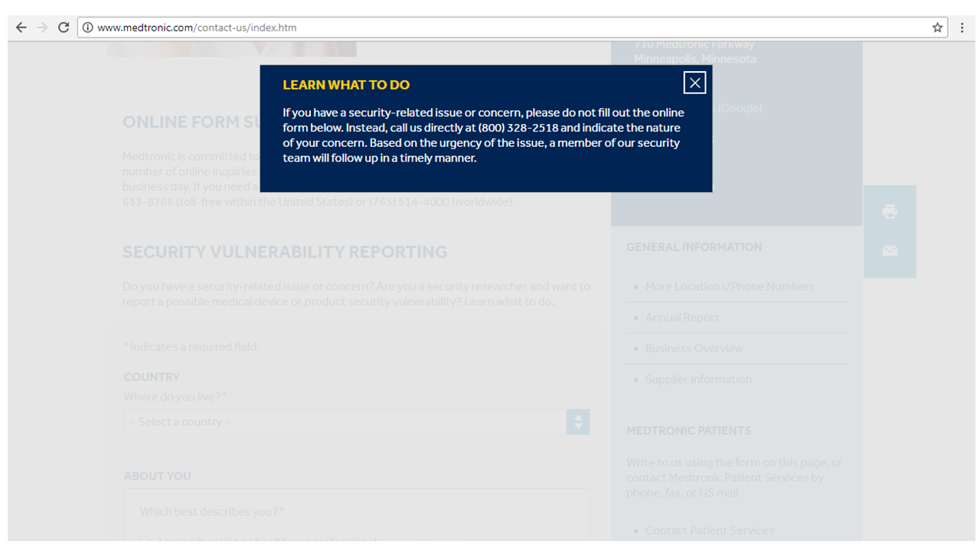Close the Learn What To Do popup
980x551 pixels.
pos(694,83)
